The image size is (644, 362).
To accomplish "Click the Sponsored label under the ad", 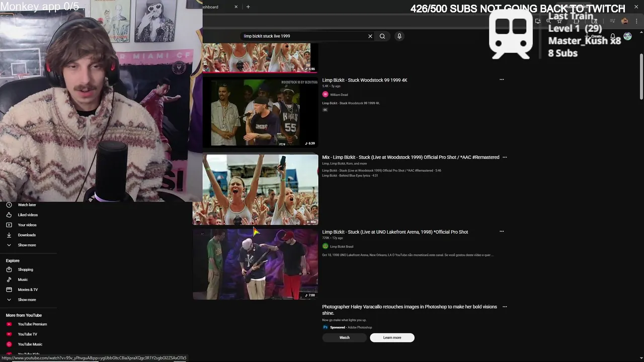I will click(338, 327).
